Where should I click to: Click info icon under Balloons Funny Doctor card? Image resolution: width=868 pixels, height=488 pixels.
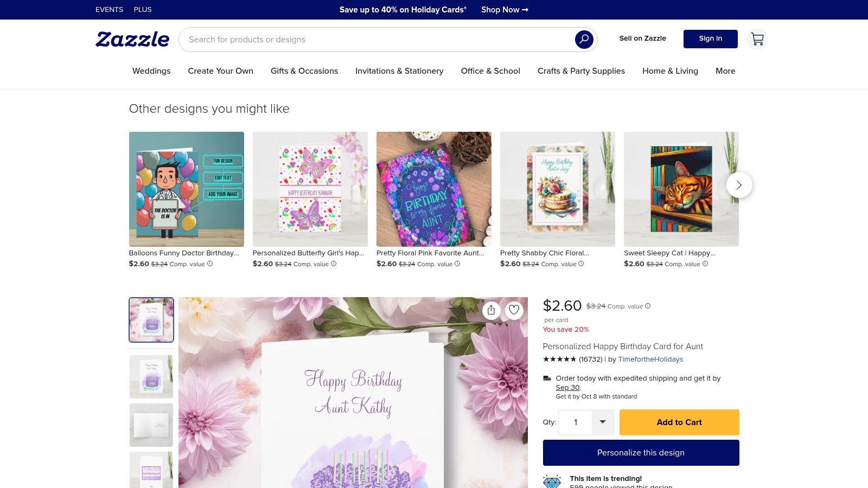pyautogui.click(x=210, y=264)
